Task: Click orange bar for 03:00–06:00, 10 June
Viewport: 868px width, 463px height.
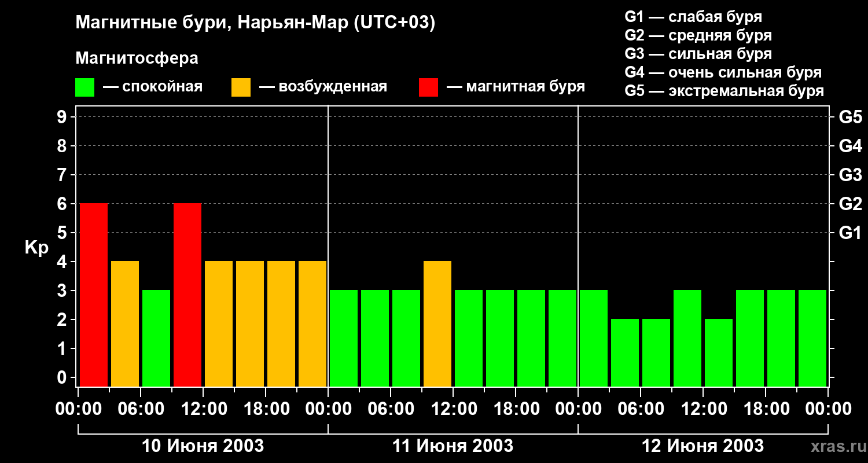Action: pyautogui.click(x=125, y=324)
